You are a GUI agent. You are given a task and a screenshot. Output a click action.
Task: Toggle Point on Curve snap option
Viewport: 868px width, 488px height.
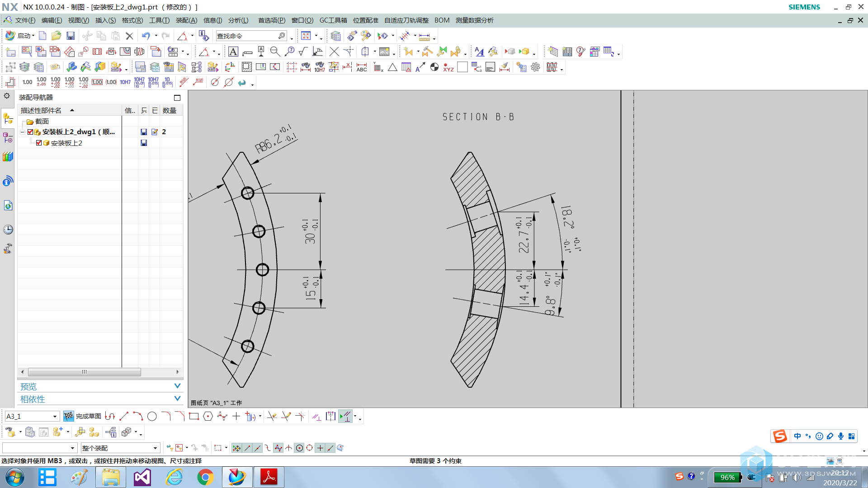click(330, 448)
